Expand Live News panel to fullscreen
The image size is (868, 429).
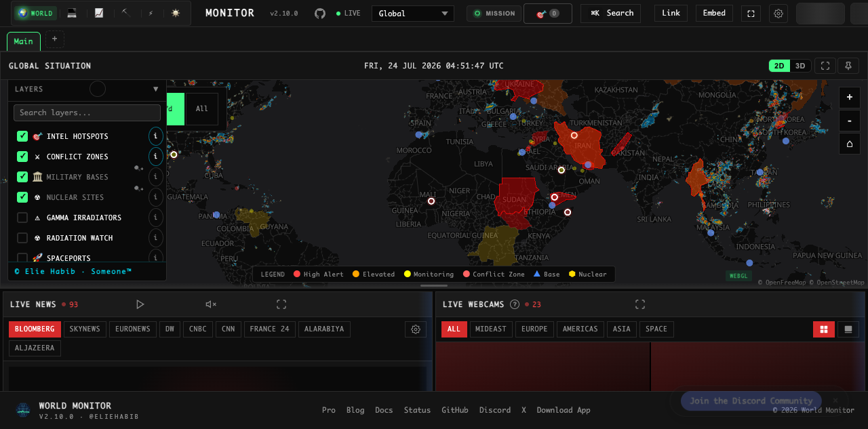281,304
